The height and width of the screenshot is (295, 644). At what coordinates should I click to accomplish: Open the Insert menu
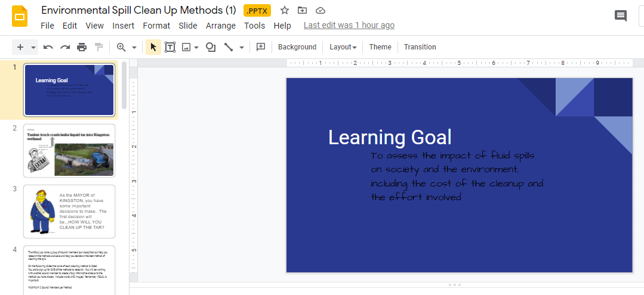pyautogui.click(x=123, y=26)
